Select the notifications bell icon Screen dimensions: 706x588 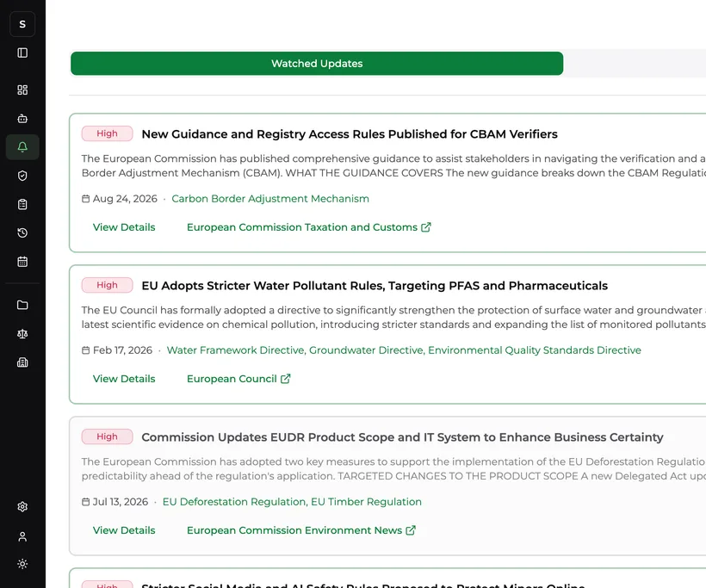(x=22, y=147)
